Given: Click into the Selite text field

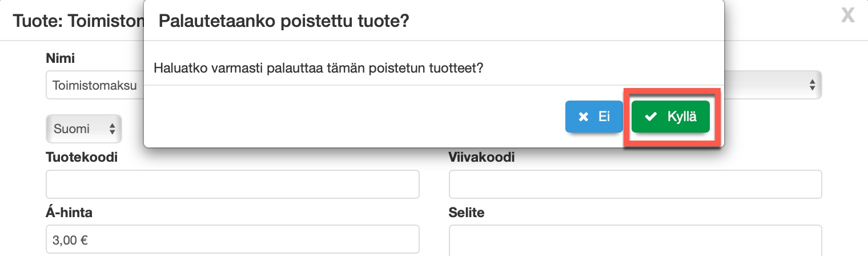Looking at the screenshot, I should 635,240.
